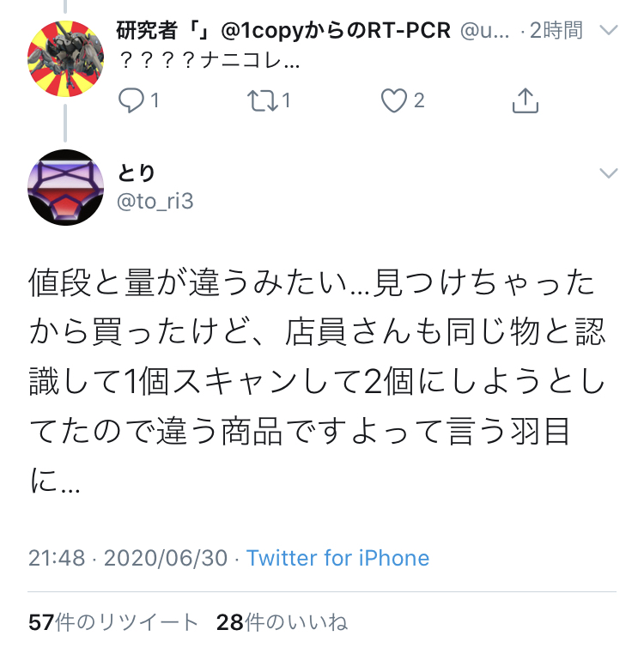The image size is (644, 648).
Task: Click the 2時間 timestamp
Action: click(556, 30)
